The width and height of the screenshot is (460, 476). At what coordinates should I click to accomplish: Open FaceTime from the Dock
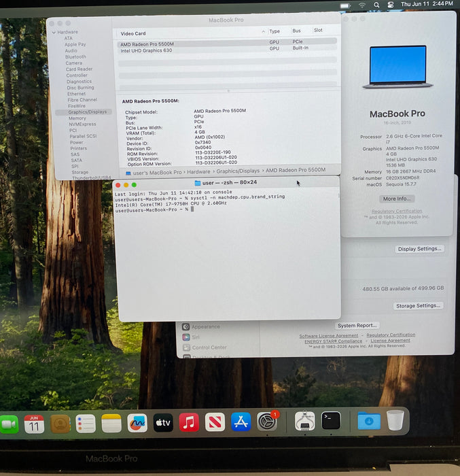point(9,424)
